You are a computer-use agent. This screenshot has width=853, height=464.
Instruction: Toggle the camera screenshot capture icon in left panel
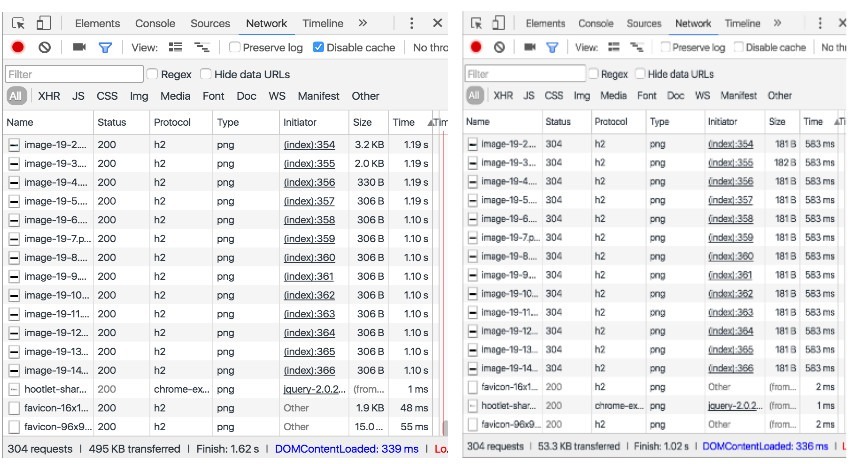coord(79,47)
